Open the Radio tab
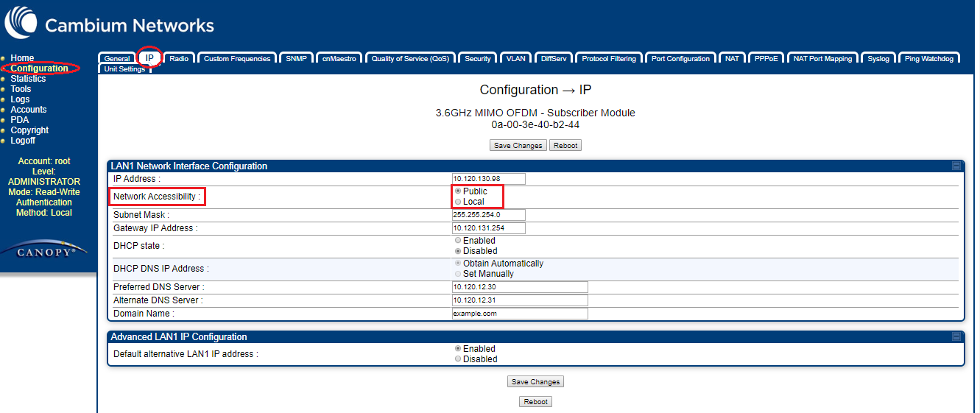 [x=179, y=58]
